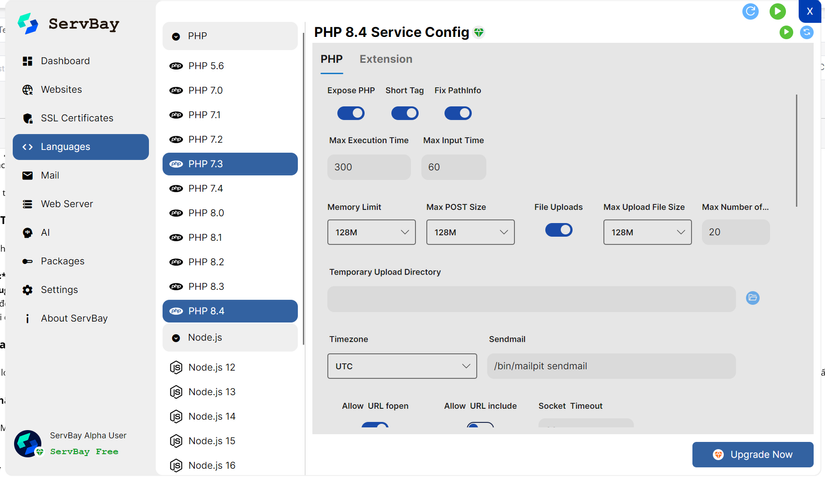
Task: Open the Timezone dropdown
Action: click(402, 366)
